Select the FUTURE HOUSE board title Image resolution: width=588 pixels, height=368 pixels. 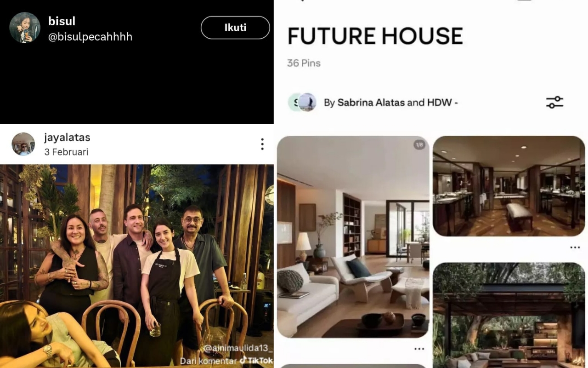coord(375,36)
